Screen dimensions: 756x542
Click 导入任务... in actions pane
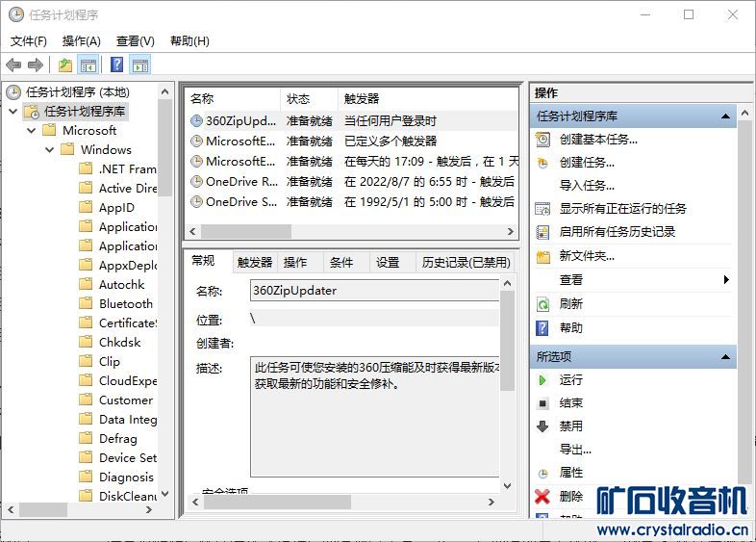pos(587,186)
